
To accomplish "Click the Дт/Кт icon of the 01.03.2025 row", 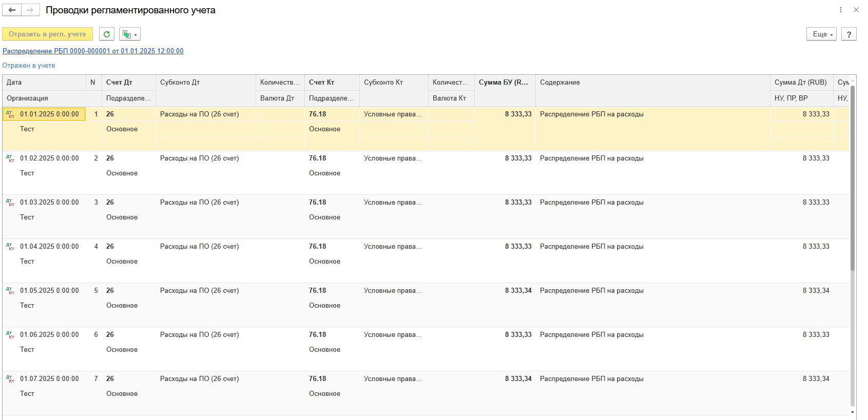I will point(10,203).
